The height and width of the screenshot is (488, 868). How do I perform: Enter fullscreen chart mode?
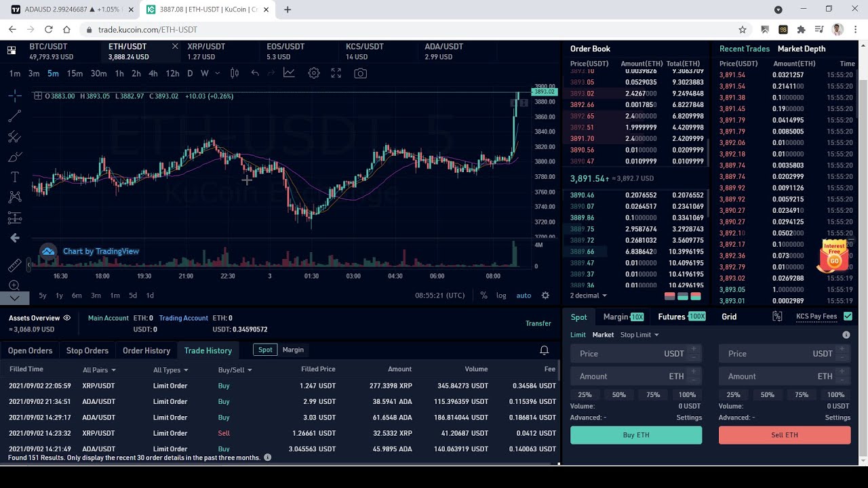336,73
